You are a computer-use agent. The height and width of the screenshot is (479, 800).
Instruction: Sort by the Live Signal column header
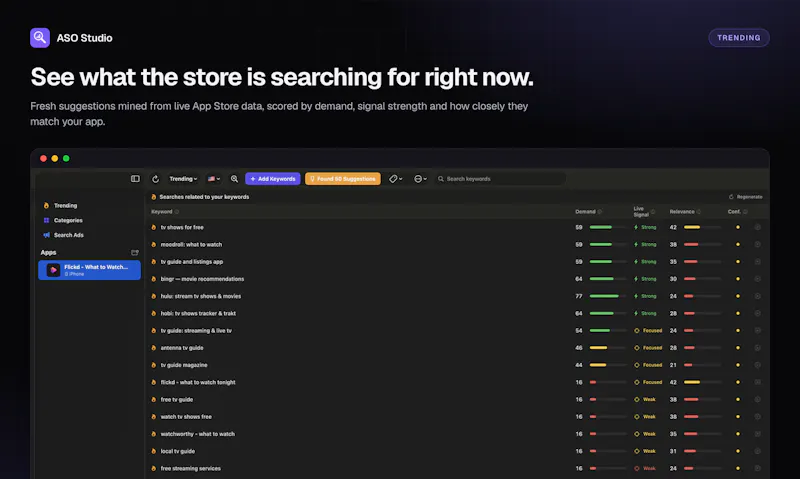click(641, 212)
